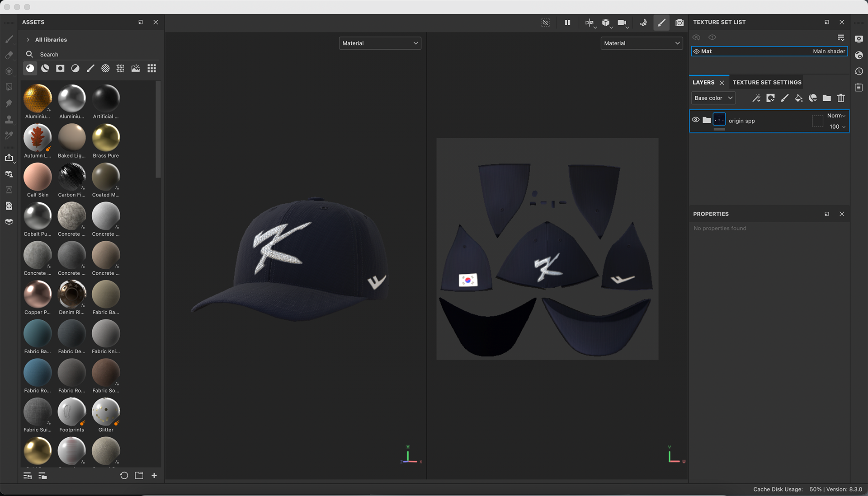Select the origin spp layer name
Image resolution: width=868 pixels, height=496 pixels.
(741, 121)
